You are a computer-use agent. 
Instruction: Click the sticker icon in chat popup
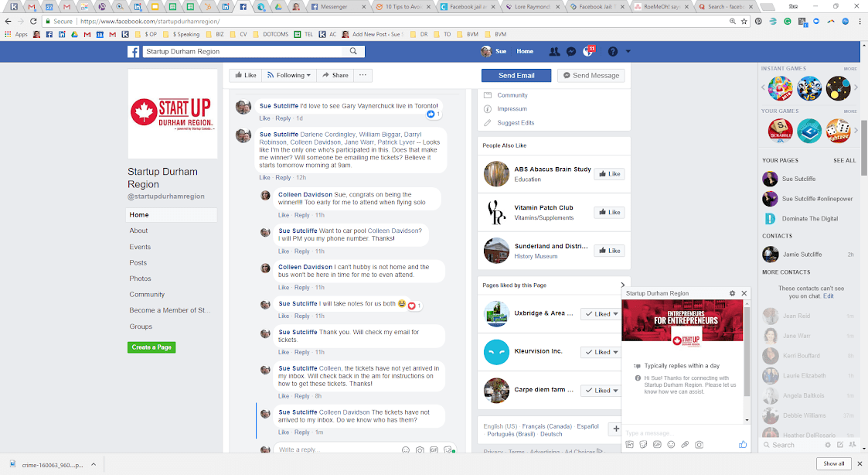coord(643,445)
